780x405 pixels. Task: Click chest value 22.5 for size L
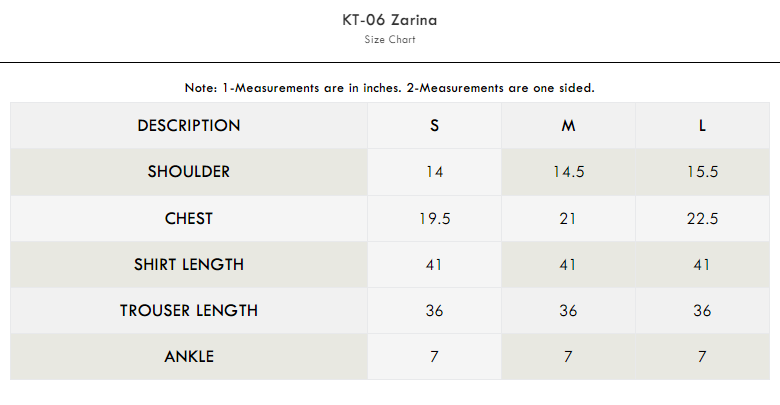point(702,219)
